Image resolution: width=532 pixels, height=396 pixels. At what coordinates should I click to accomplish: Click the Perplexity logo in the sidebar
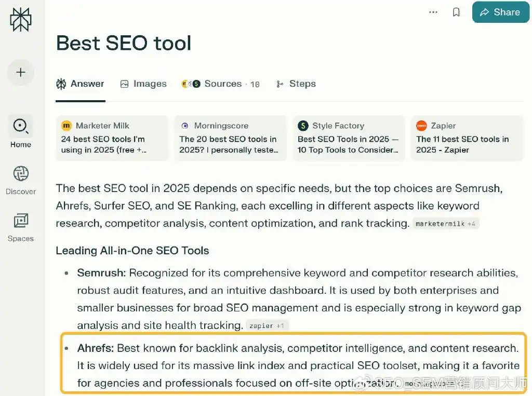tap(20, 20)
